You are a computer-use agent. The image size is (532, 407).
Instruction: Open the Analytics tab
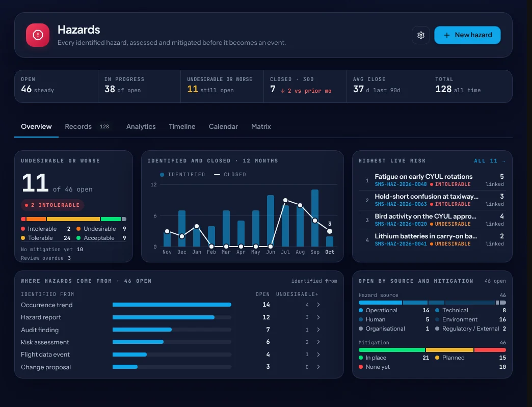point(141,126)
